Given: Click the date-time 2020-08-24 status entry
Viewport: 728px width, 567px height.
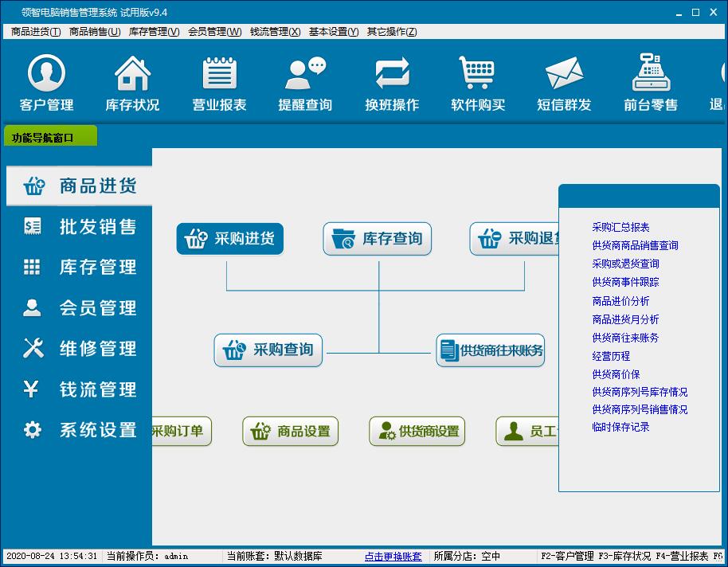Looking at the screenshot, I should pyautogui.click(x=52, y=556).
